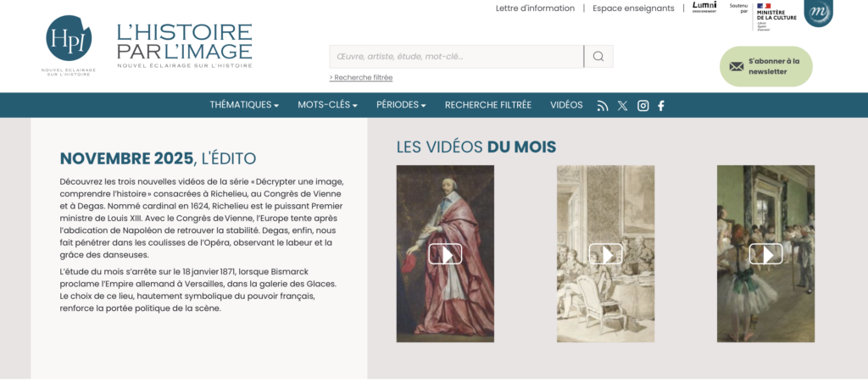
Task: Click the HPI round logo
Action: click(69, 39)
